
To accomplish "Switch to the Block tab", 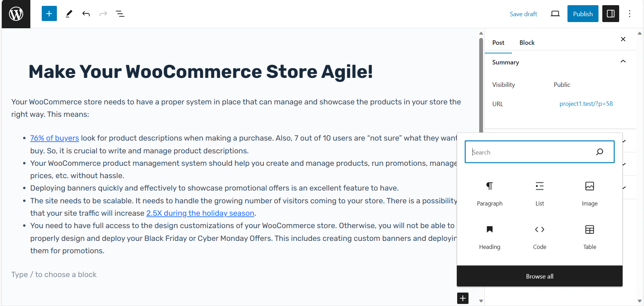I will coord(527,43).
